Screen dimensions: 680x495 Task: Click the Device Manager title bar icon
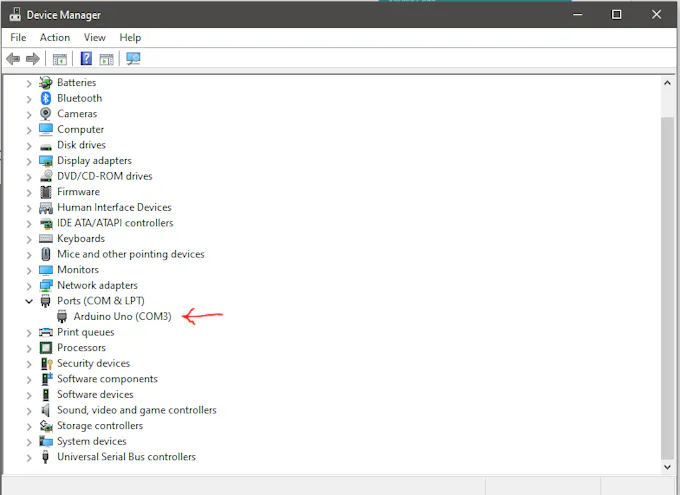[15, 14]
